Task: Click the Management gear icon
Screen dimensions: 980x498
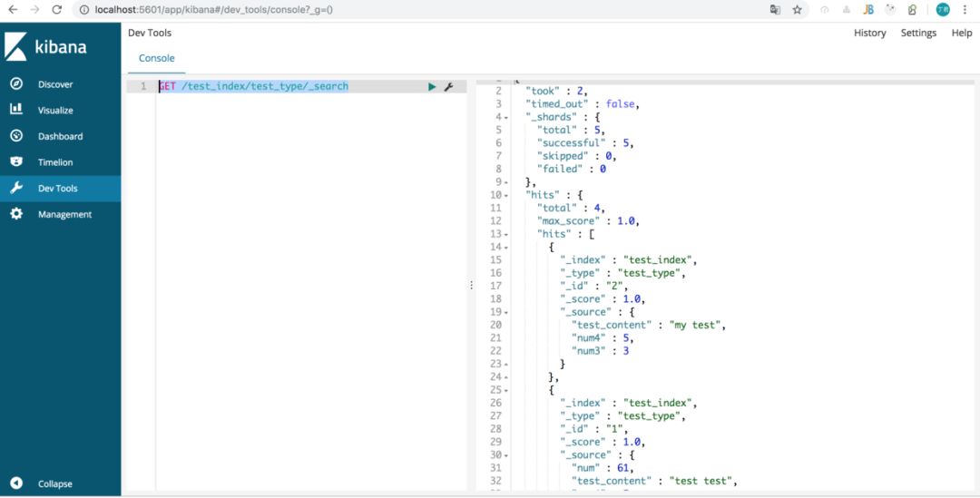Action: 16,214
